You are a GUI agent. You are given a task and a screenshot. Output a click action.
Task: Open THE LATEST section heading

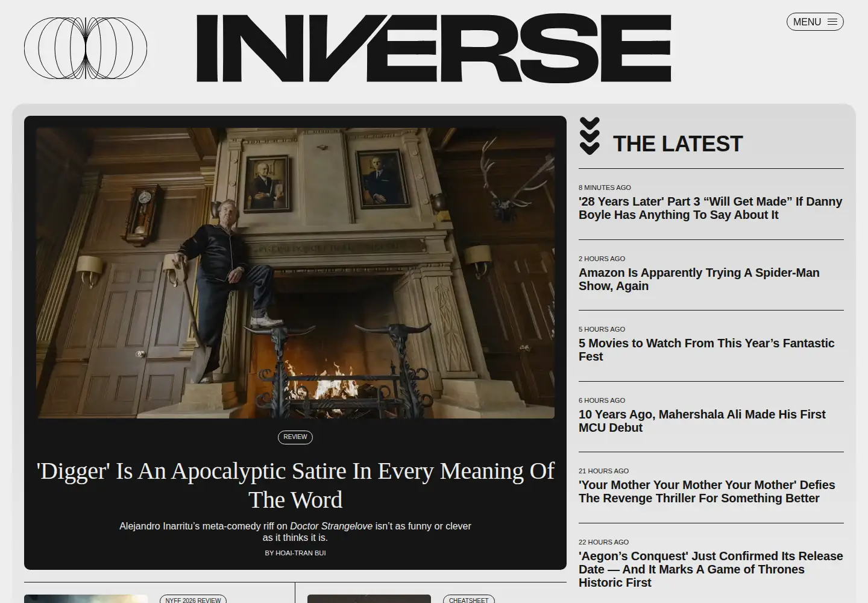[x=678, y=144]
